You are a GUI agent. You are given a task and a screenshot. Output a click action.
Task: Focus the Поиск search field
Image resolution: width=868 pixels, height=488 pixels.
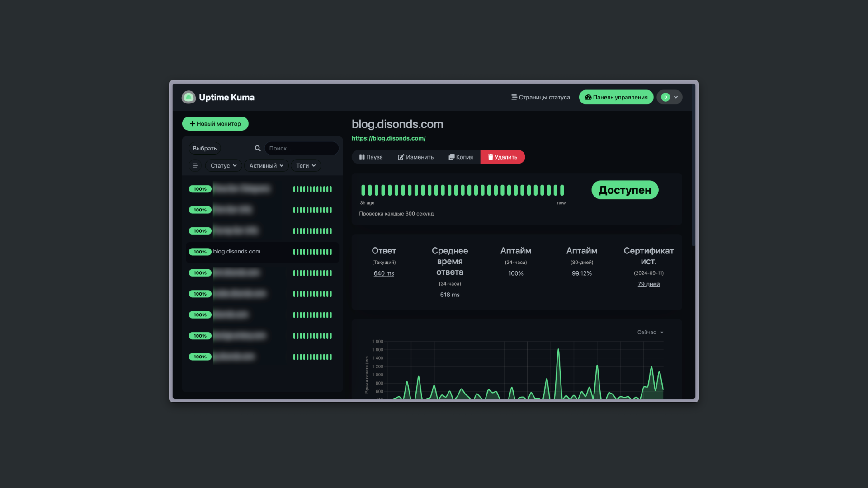click(302, 148)
